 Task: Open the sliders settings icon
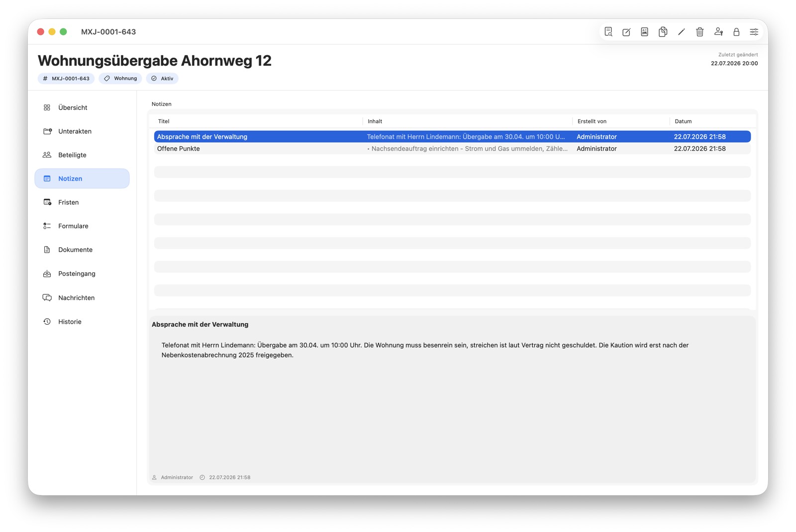[754, 32]
